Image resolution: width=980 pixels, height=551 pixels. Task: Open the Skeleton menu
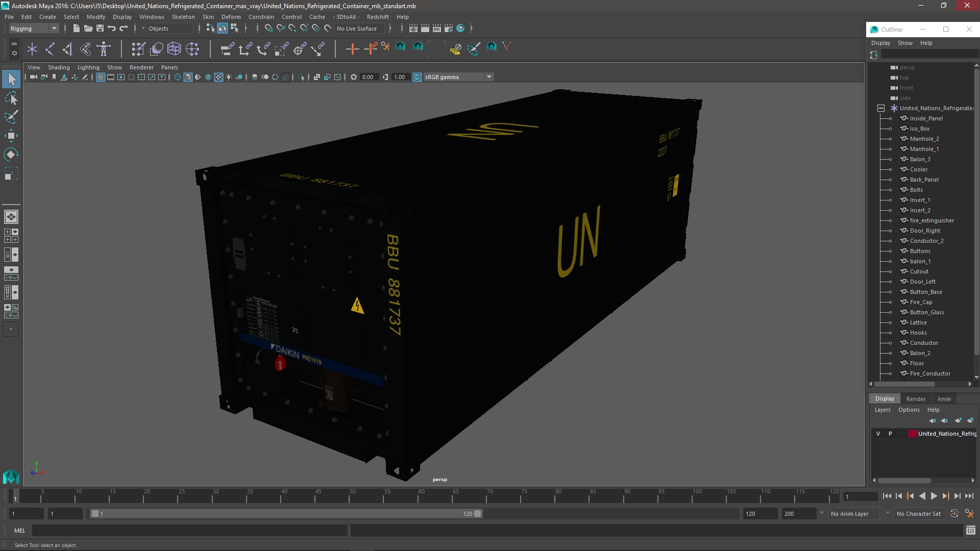click(183, 17)
